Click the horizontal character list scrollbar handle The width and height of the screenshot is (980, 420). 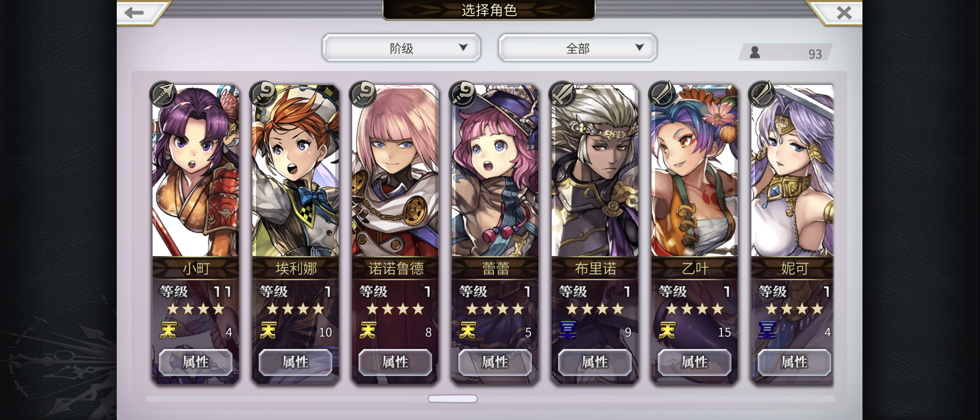tap(452, 399)
